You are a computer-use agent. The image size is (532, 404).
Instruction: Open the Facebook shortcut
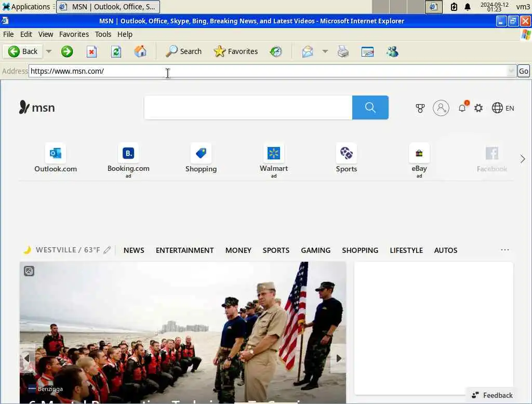point(492,158)
